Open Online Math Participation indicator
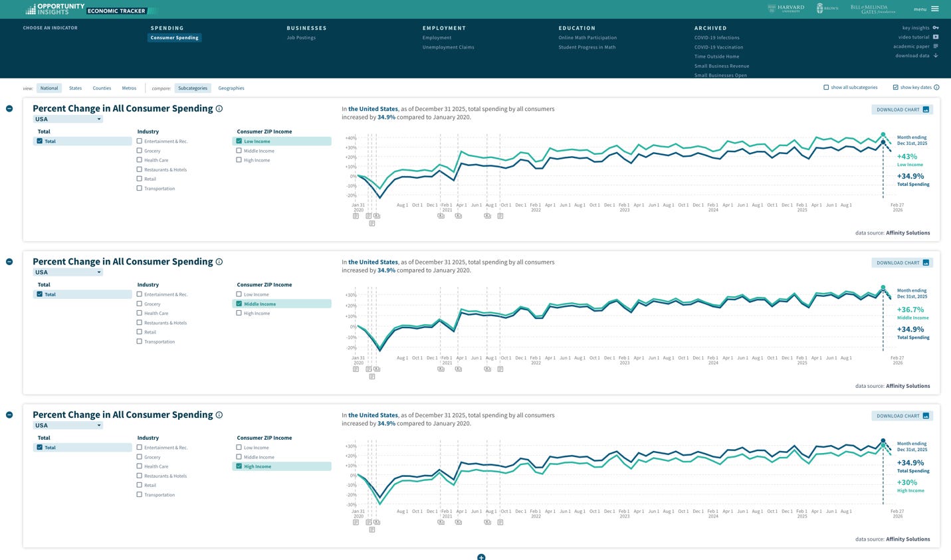This screenshot has width=951, height=560. [x=587, y=38]
